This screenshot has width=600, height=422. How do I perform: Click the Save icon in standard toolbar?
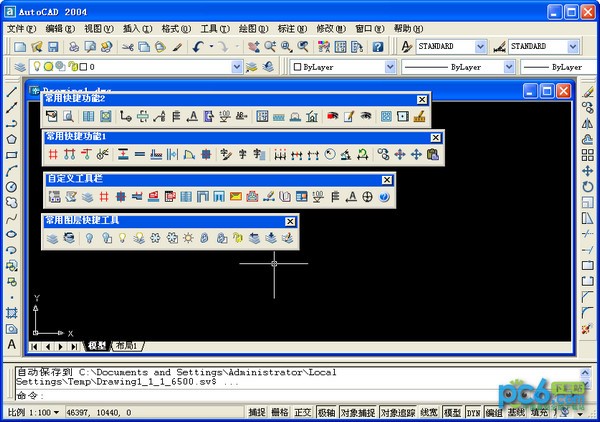[53, 47]
